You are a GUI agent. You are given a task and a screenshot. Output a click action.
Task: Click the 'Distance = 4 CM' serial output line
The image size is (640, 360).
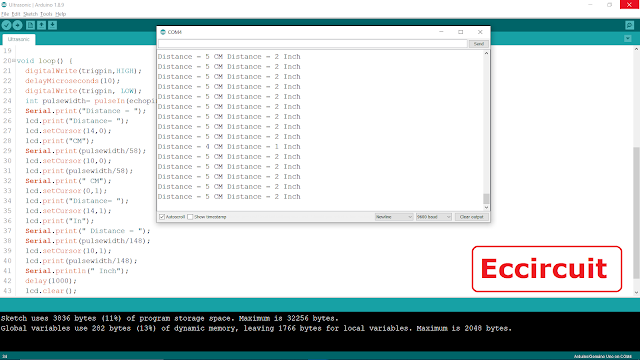(x=229, y=147)
